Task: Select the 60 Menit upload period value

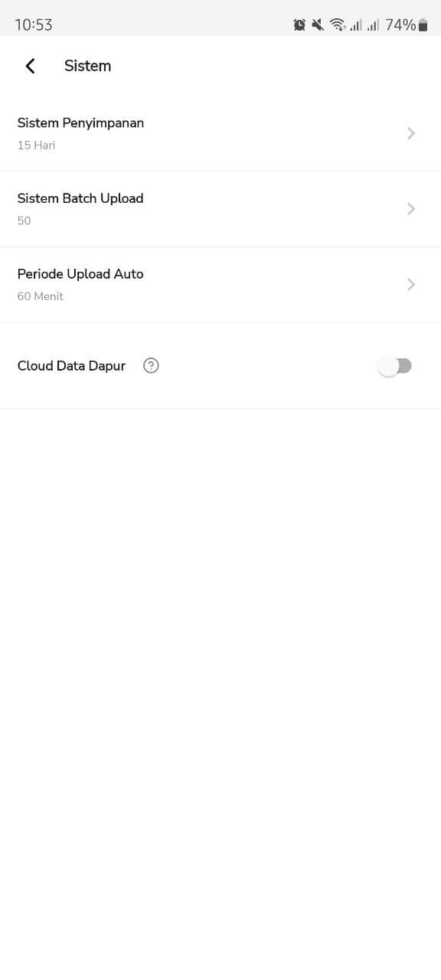Action: point(40,296)
